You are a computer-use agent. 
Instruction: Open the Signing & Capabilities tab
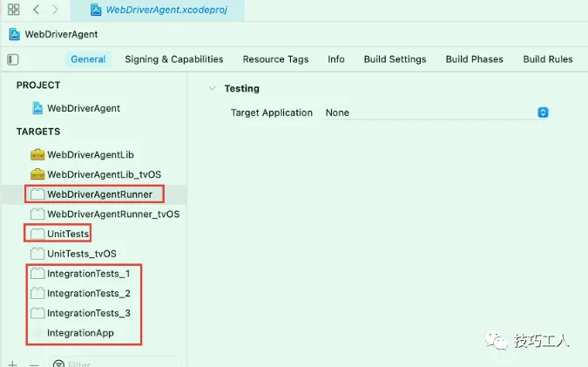pos(174,59)
